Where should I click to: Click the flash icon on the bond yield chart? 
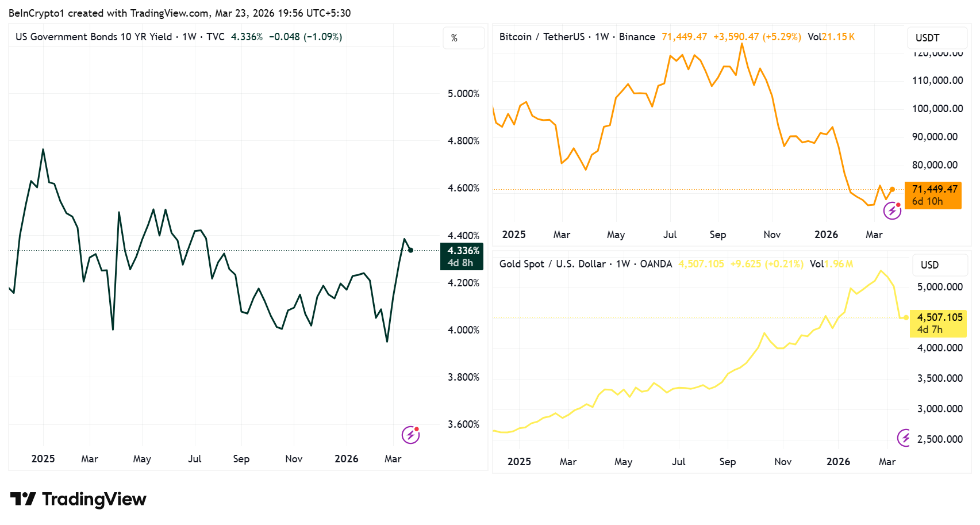point(410,435)
